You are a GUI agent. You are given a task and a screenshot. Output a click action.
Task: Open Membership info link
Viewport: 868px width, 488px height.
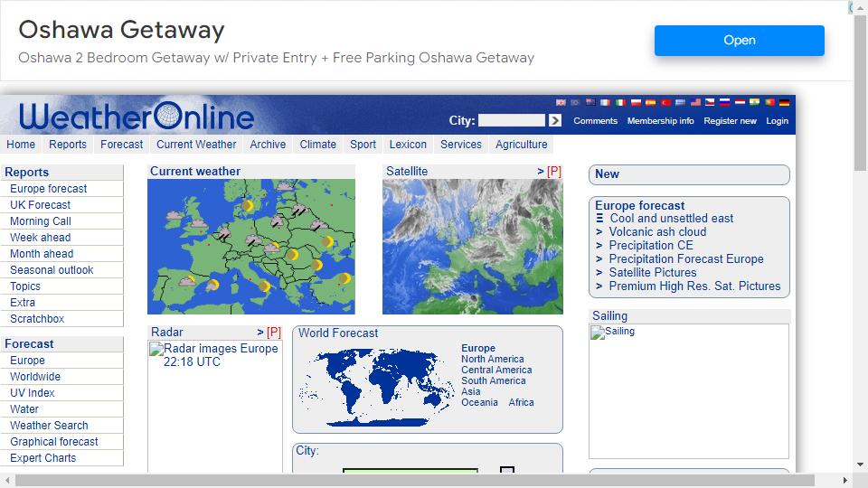[x=660, y=120]
